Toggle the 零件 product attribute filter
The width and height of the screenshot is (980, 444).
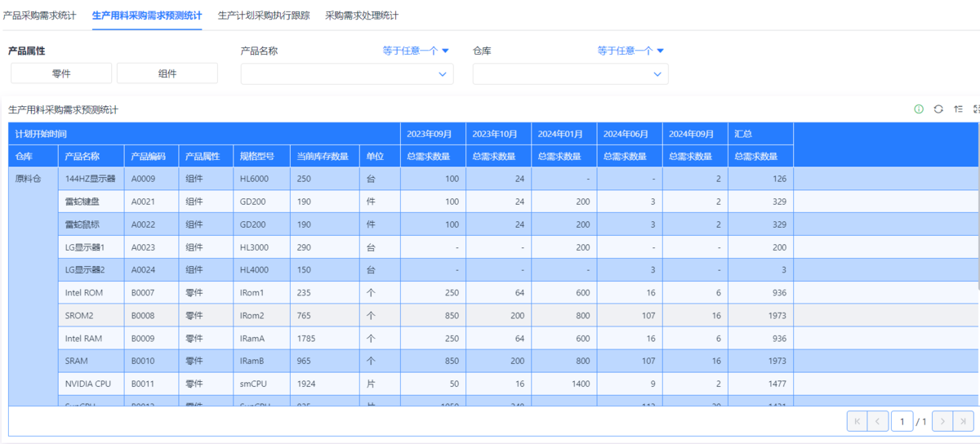click(x=61, y=73)
